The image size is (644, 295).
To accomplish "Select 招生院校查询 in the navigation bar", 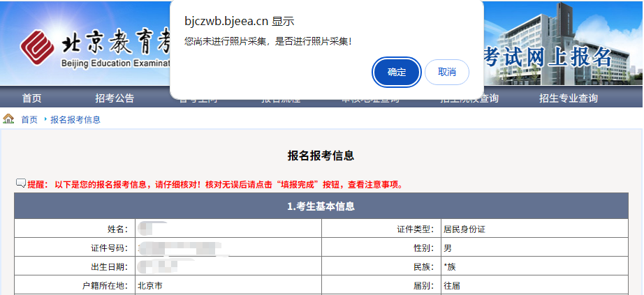I will (469, 100).
